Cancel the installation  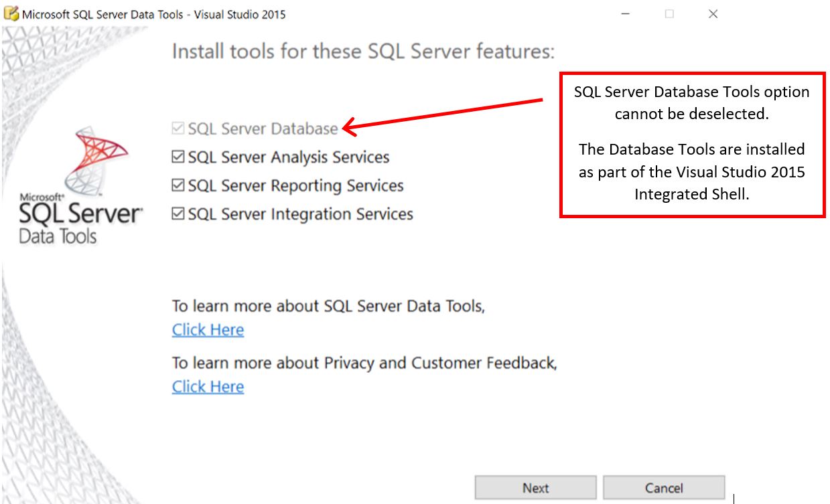(x=663, y=488)
